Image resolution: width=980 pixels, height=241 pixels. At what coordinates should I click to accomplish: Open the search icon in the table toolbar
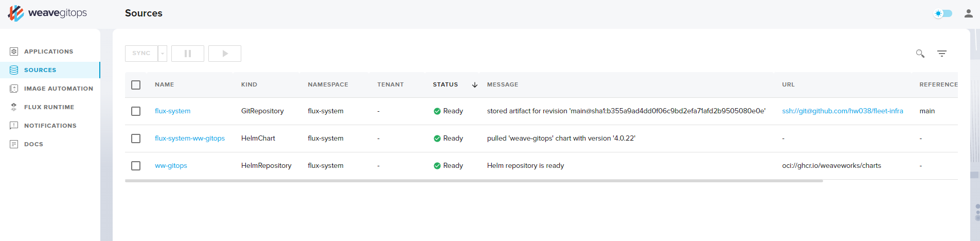(920, 54)
